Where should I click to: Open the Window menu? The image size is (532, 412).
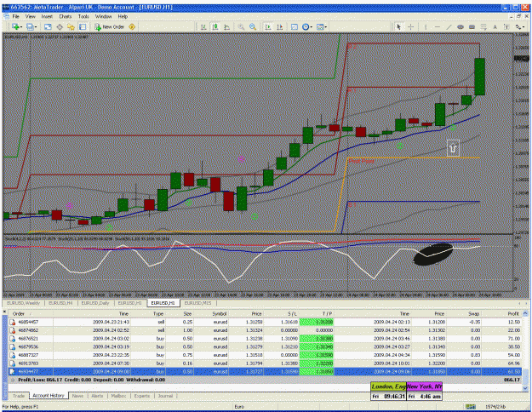point(103,16)
